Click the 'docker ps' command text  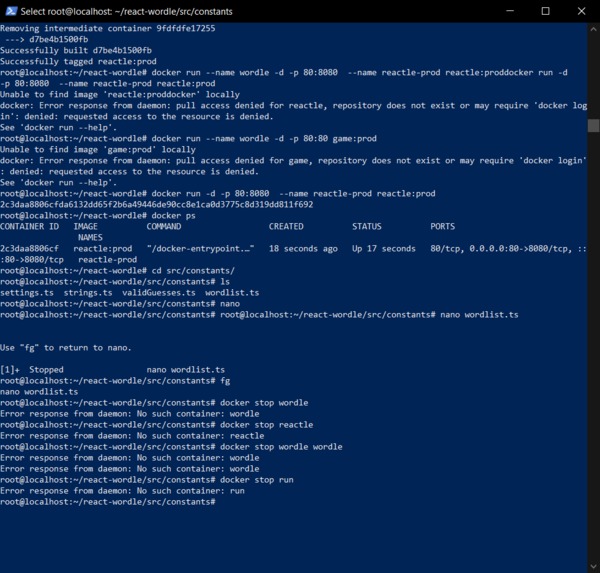(173, 216)
